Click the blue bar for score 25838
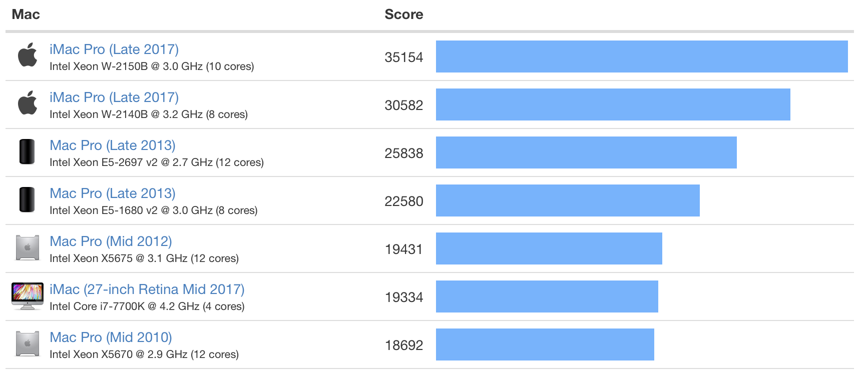868x373 pixels. coord(586,152)
